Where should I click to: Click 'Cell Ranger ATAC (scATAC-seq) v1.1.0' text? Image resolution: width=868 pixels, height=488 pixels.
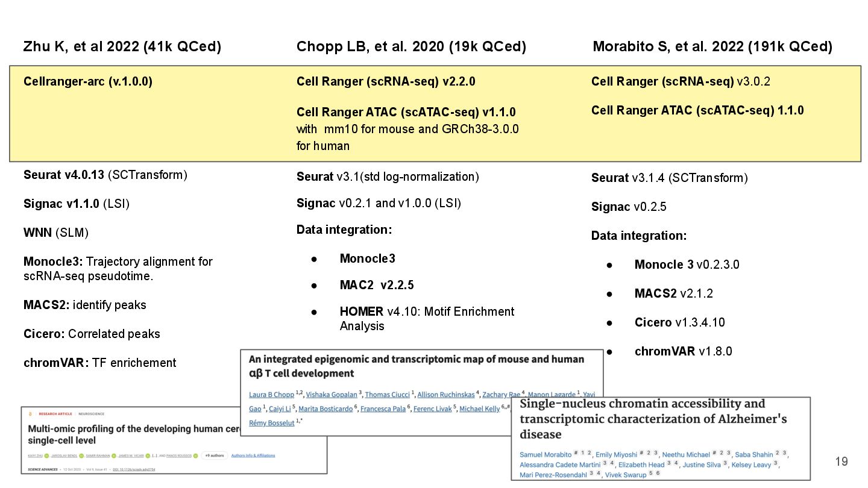click(x=406, y=113)
